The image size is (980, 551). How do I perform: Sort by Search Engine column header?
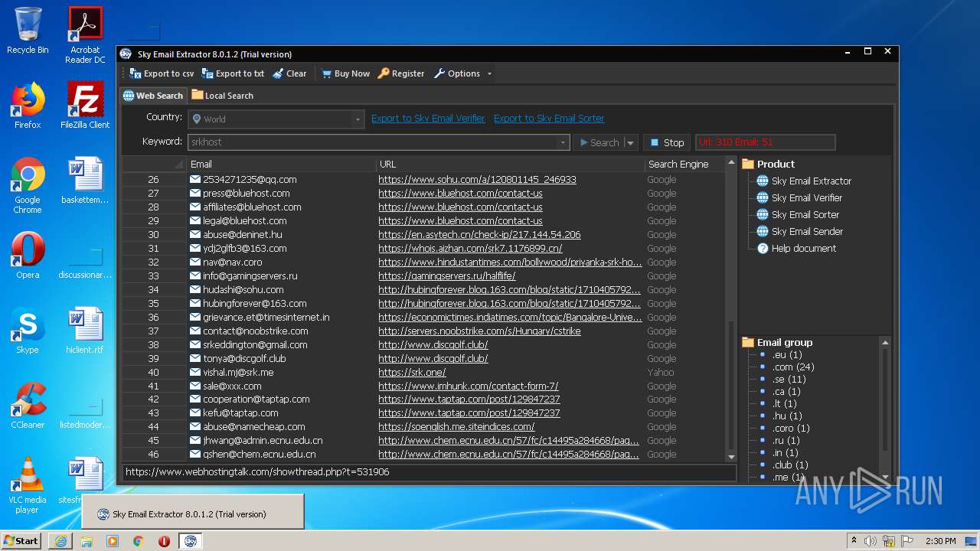click(684, 164)
